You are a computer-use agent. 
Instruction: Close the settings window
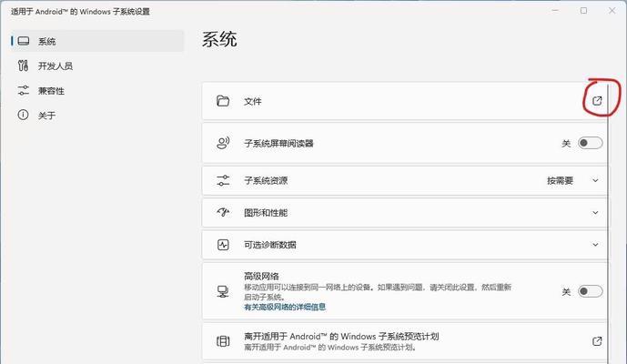click(612, 11)
